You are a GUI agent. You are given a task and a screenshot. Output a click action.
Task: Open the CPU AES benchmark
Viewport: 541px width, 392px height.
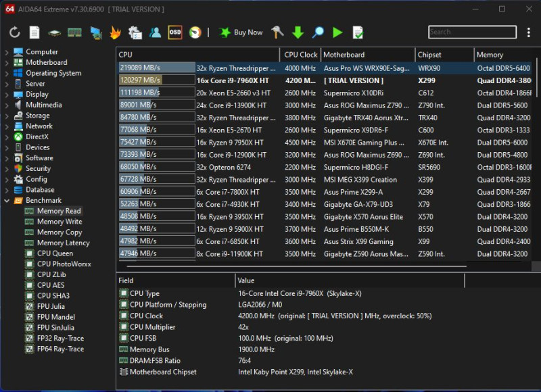pyautogui.click(x=50, y=285)
